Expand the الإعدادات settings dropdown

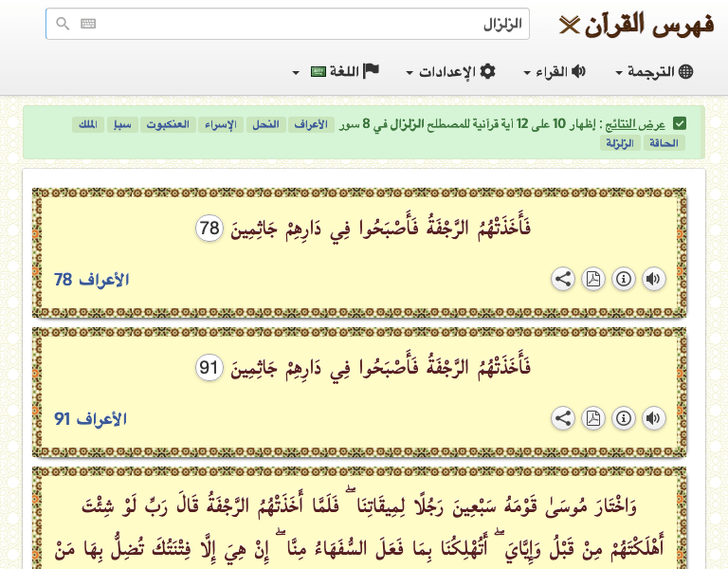(450, 72)
